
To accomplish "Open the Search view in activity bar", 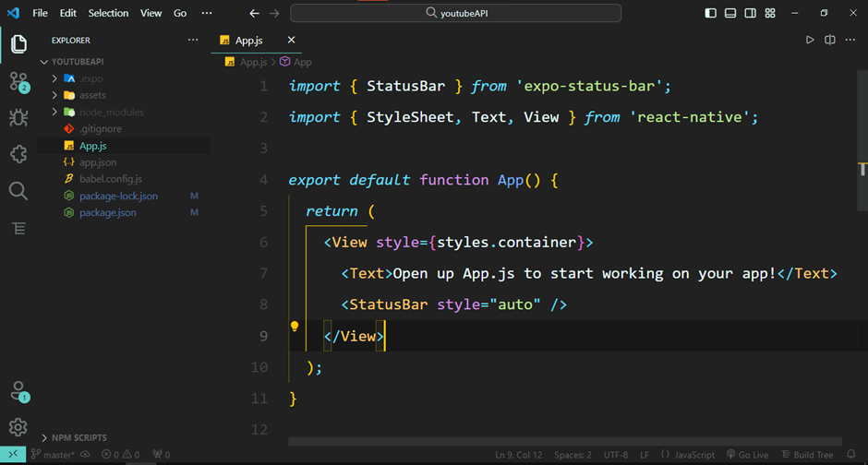I will [18, 191].
